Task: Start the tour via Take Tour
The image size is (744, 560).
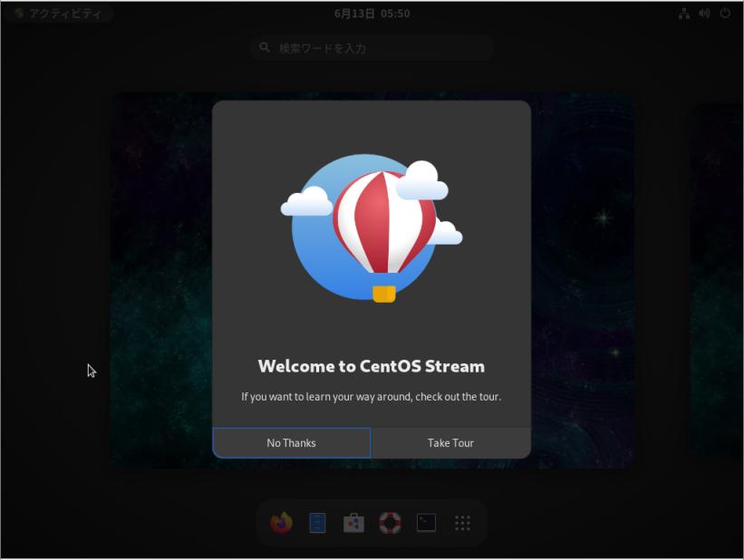Action: 449,442
